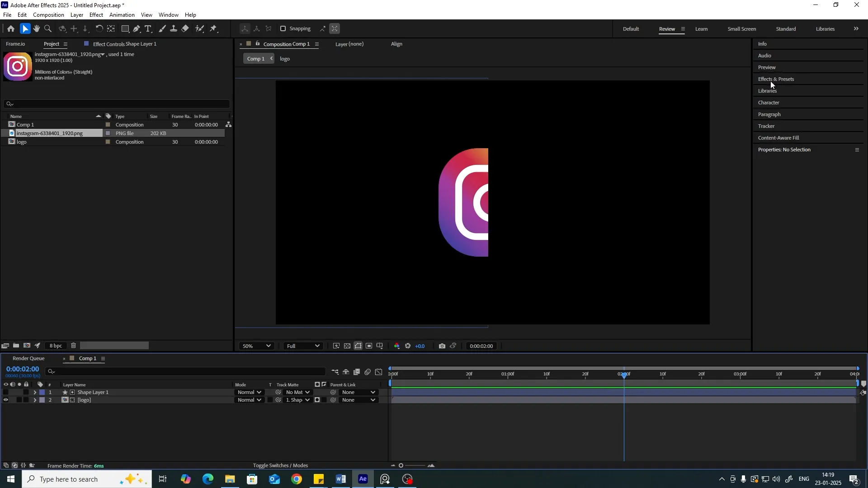This screenshot has height=488, width=868.
Task: Open the Project panel menu icon
Action: (66, 44)
